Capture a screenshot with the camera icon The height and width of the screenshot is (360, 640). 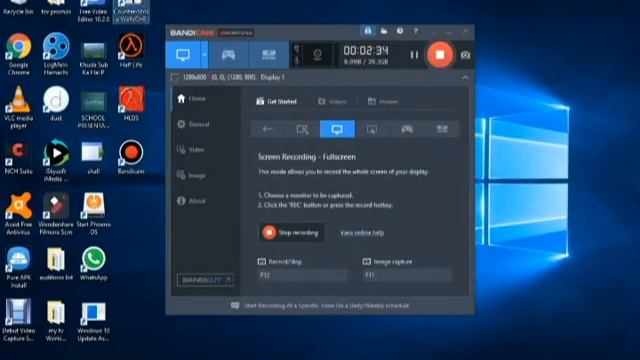pyautogui.click(x=465, y=55)
